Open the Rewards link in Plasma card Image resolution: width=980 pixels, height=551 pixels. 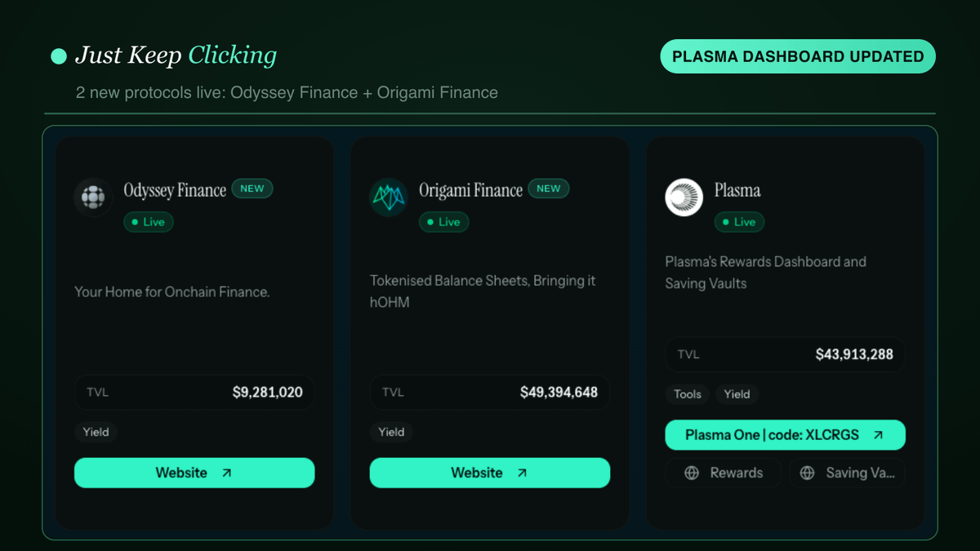click(724, 473)
